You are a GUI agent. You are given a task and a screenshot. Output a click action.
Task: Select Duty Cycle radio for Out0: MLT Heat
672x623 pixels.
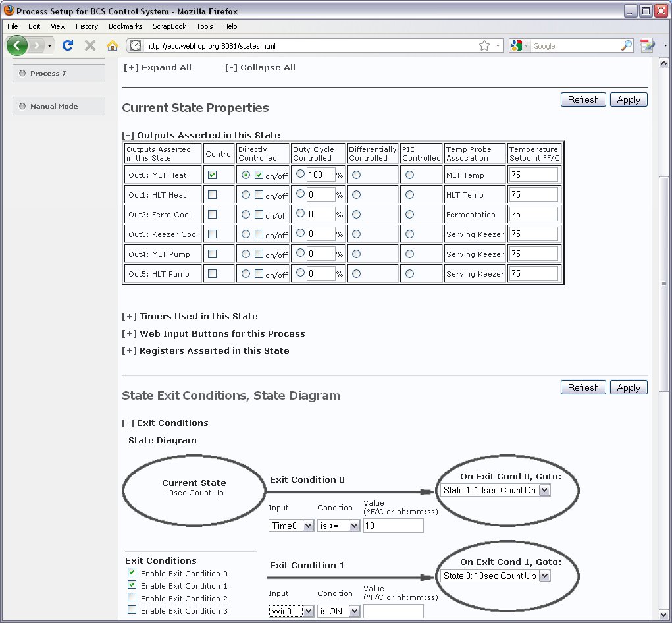(x=300, y=174)
